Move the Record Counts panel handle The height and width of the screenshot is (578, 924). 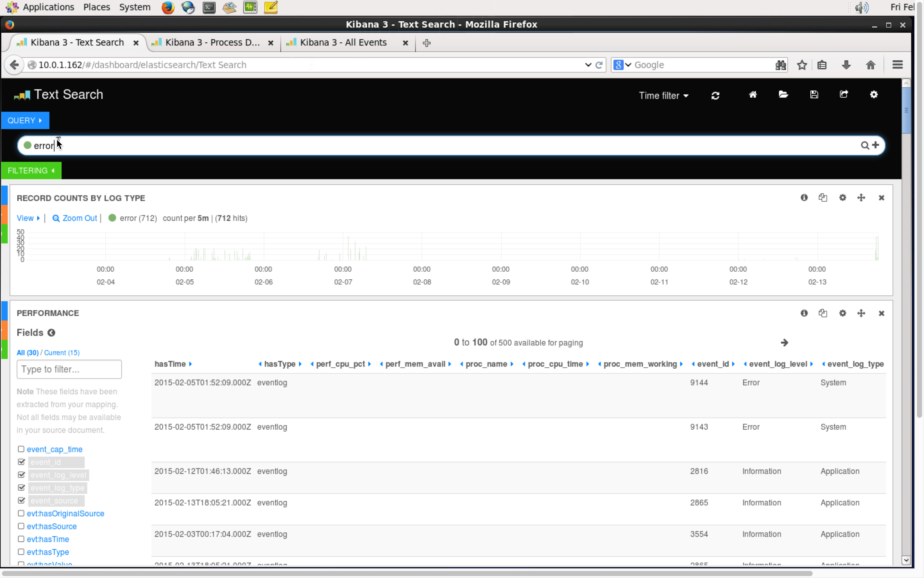(861, 197)
